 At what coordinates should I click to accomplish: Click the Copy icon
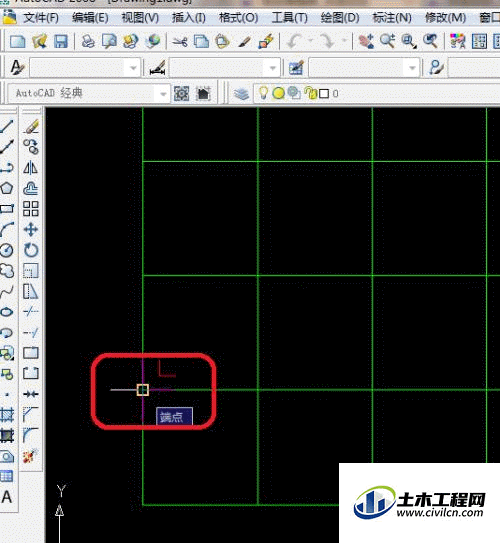(201, 42)
